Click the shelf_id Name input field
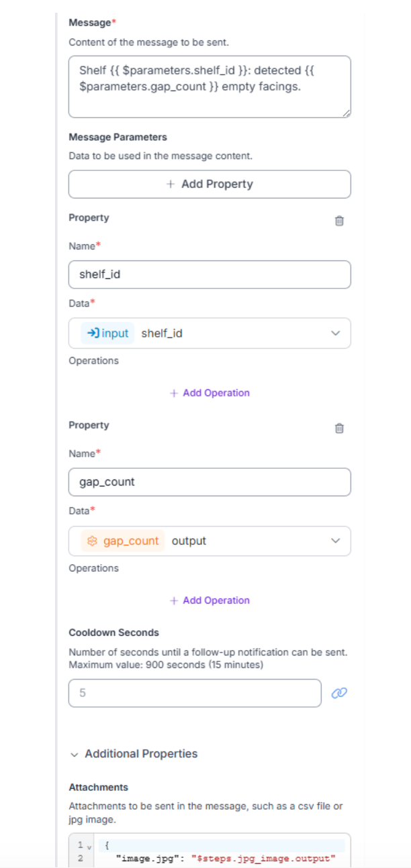This screenshot has width=411, height=868. tap(210, 274)
